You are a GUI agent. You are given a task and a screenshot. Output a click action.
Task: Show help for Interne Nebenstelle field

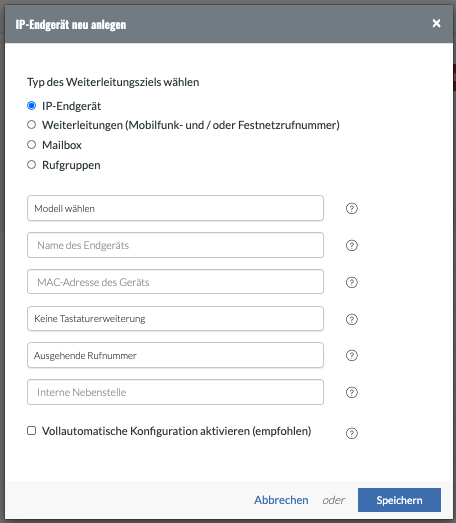(x=352, y=392)
